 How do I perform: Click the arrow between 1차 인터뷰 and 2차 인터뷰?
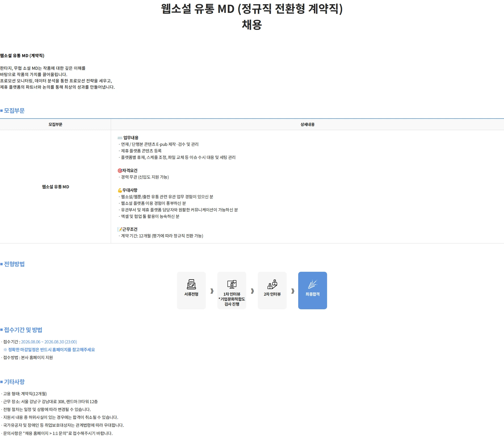point(252,291)
